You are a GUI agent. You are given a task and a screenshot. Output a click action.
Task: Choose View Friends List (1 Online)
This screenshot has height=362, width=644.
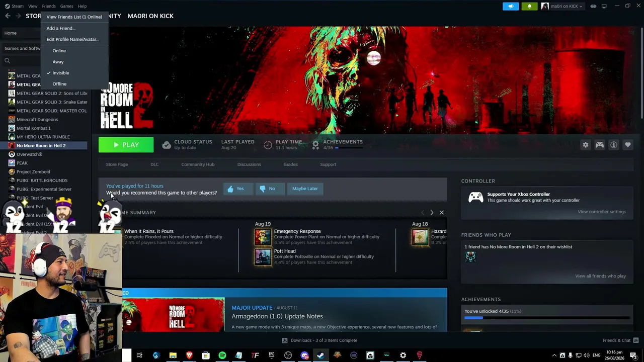tap(74, 17)
